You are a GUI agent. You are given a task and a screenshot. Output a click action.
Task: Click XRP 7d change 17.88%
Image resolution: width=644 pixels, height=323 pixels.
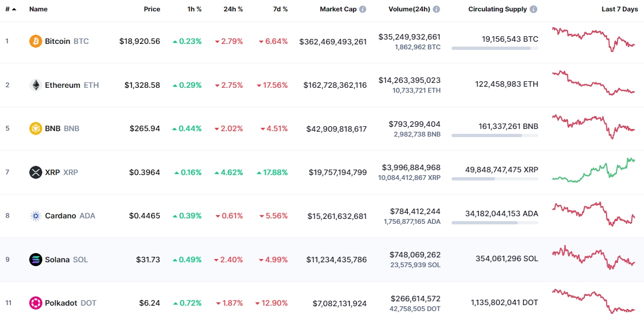point(272,172)
